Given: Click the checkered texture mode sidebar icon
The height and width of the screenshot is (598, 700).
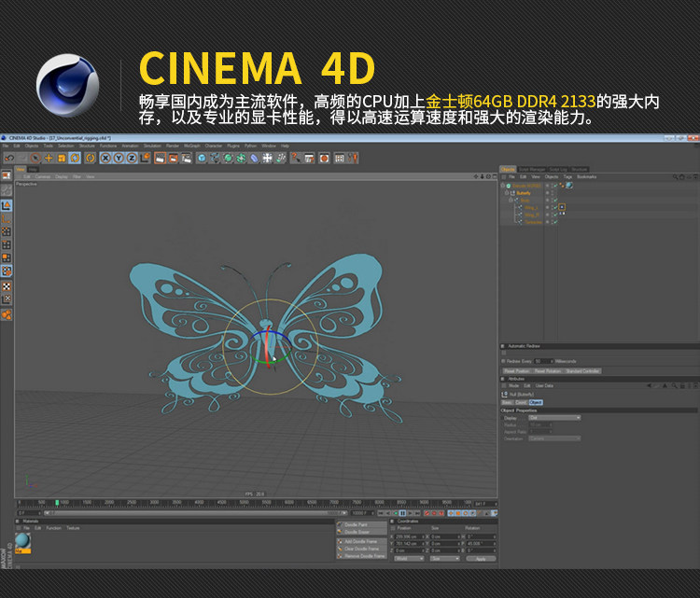Looking at the screenshot, I should point(7,286).
